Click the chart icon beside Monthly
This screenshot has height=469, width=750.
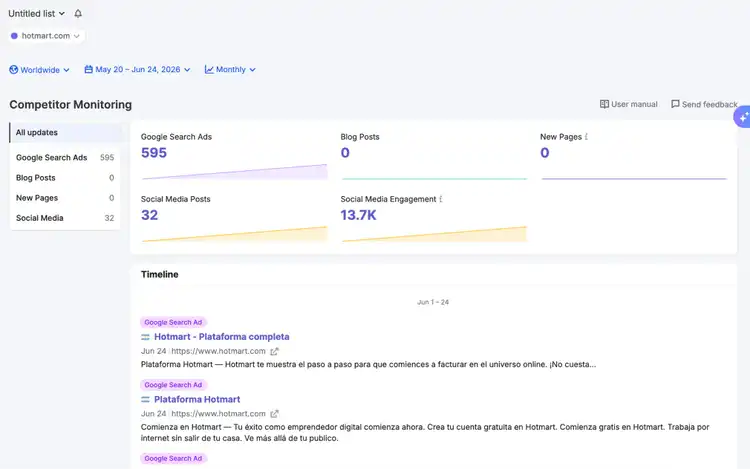[x=209, y=69]
